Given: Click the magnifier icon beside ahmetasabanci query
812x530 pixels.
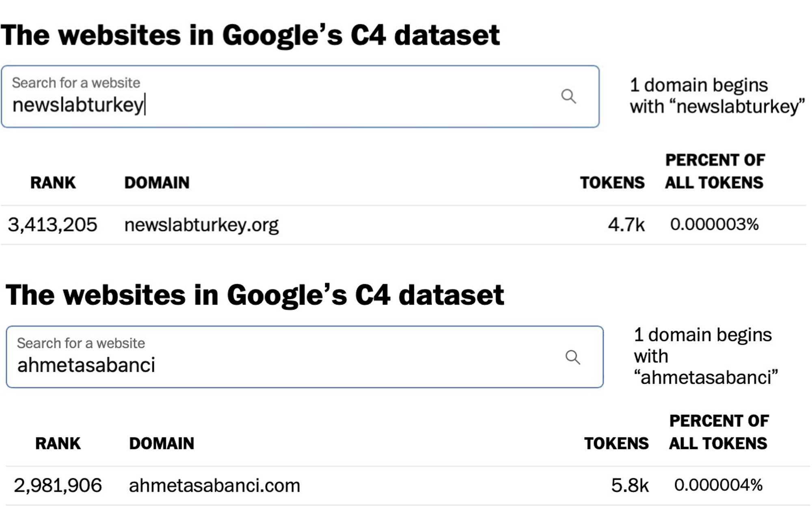Looking at the screenshot, I should pyautogui.click(x=572, y=358).
